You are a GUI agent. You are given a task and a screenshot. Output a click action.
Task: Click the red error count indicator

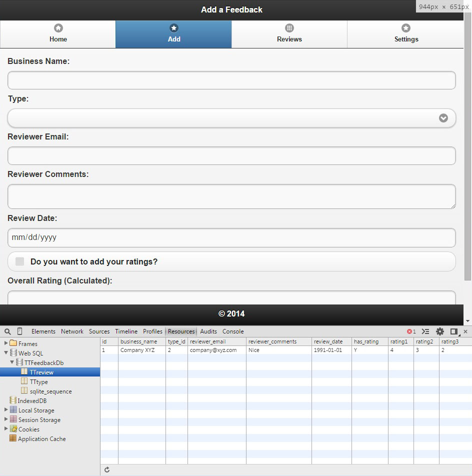(411, 331)
